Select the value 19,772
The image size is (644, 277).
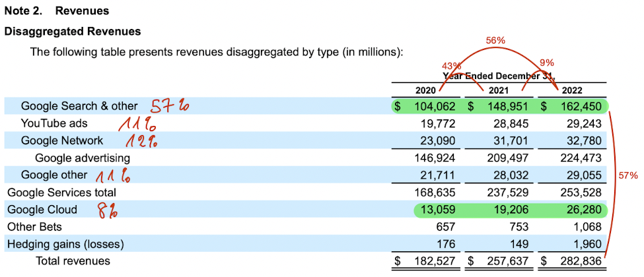[x=437, y=124]
